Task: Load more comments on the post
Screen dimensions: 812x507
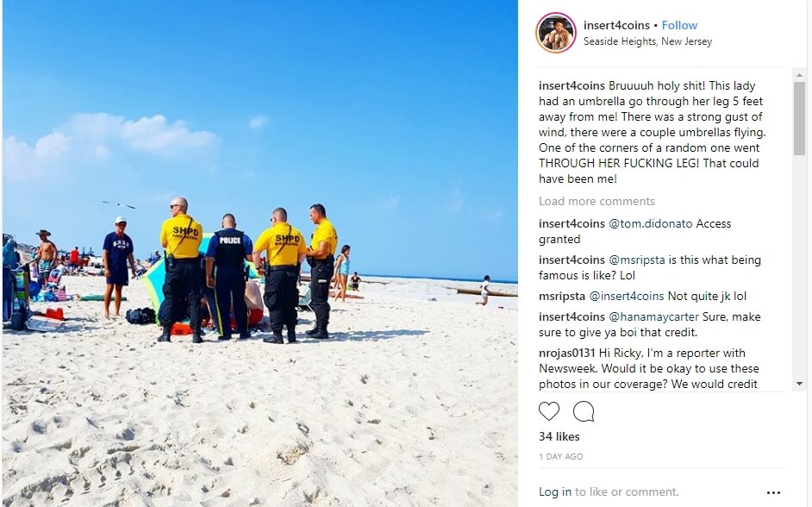Action: 597,201
